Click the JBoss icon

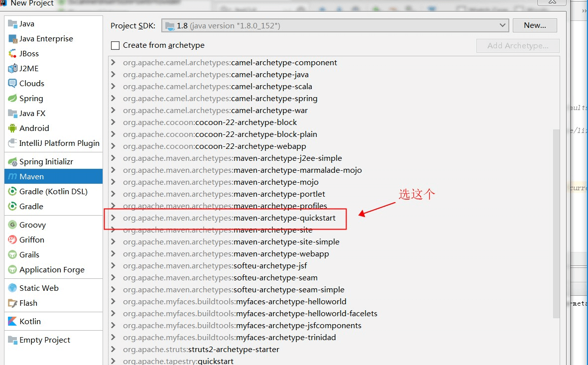(12, 54)
